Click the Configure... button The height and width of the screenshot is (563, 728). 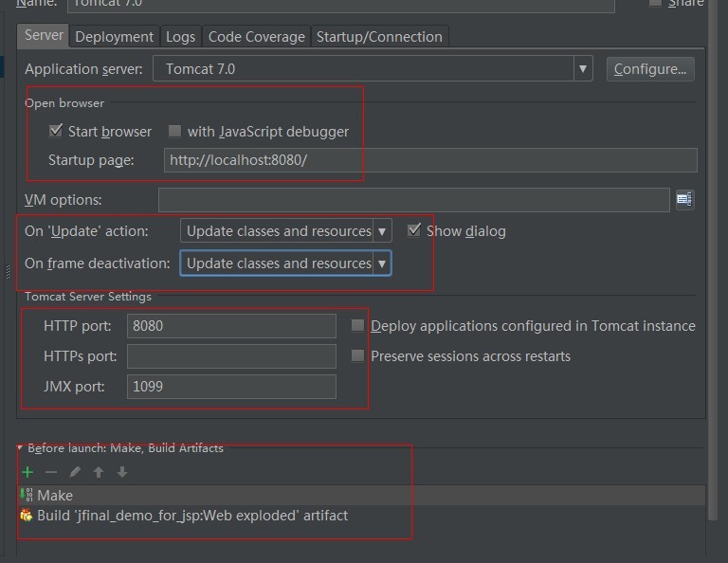(x=650, y=69)
